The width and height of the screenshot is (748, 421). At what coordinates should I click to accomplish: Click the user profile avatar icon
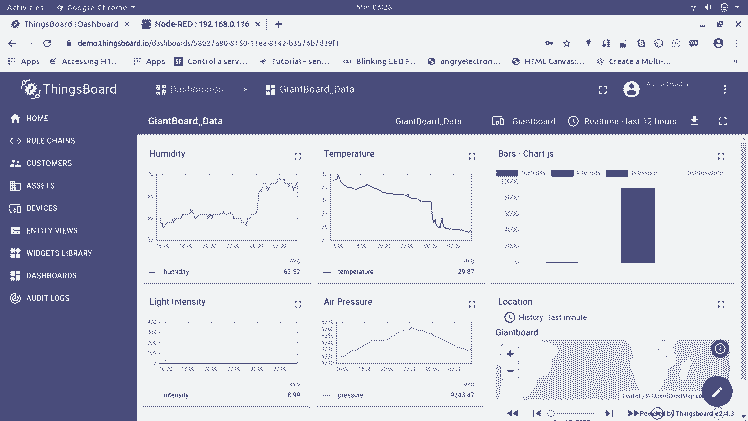631,89
